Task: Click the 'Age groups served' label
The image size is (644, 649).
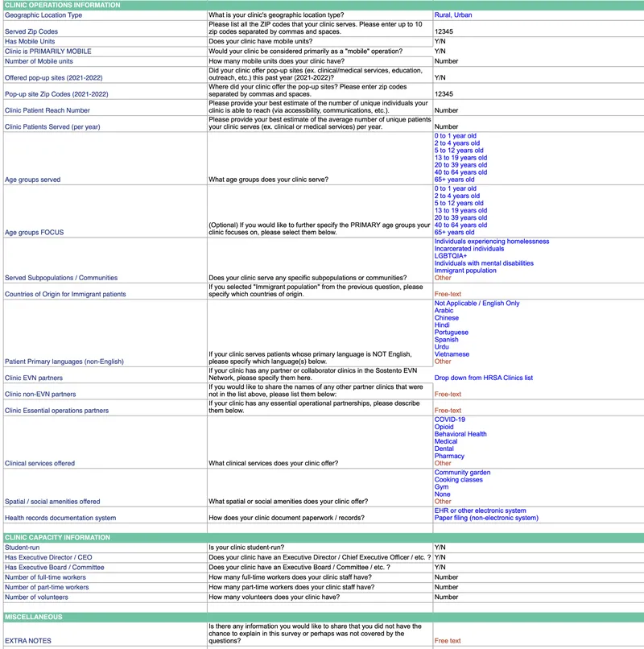Action: pos(33,180)
